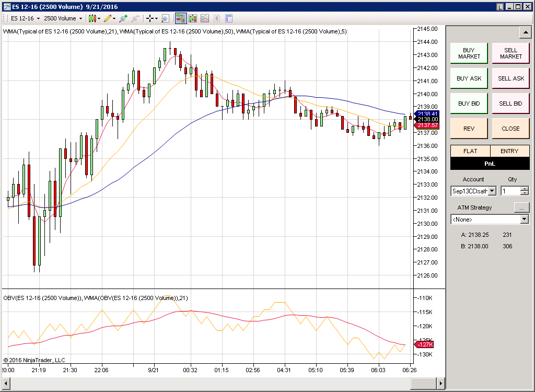Screen dimensions: 535x392
Task: Expand the drawing tools dropdown arrow
Action: (114, 18)
